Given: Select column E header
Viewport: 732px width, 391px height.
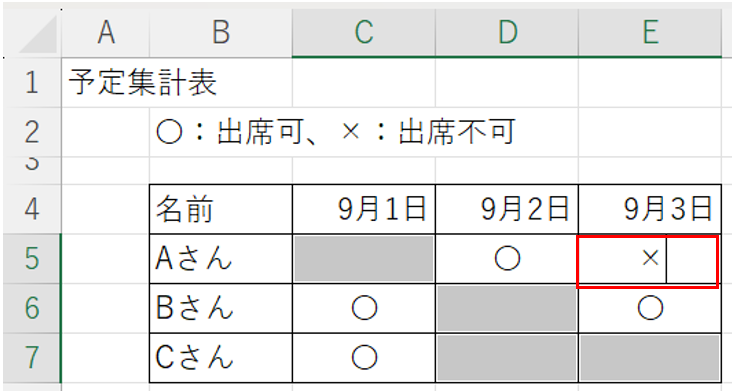Looking at the screenshot, I should coord(650,33).
